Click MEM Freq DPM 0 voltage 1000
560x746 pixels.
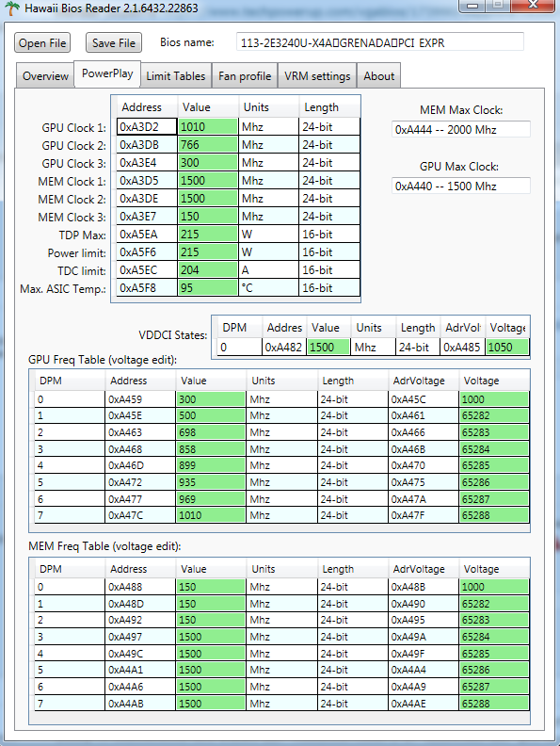pos(494,587)
